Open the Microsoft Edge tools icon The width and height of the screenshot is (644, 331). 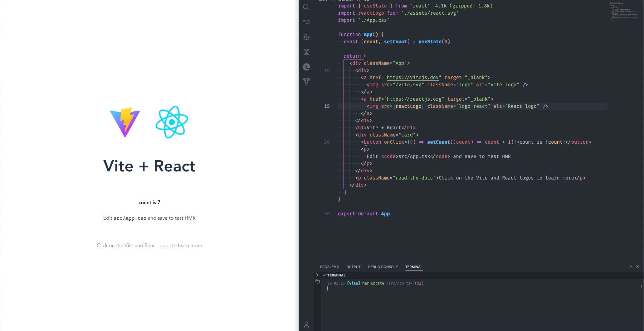point(306,67)
